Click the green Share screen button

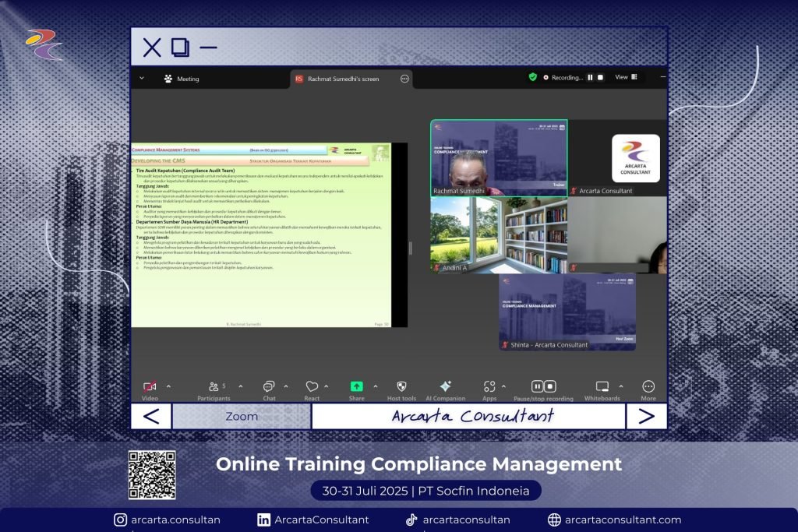pos(356,386)
